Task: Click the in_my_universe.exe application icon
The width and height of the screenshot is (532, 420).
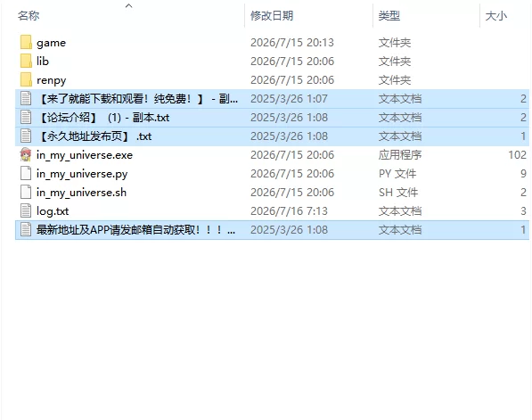Action: coord(26,155)
